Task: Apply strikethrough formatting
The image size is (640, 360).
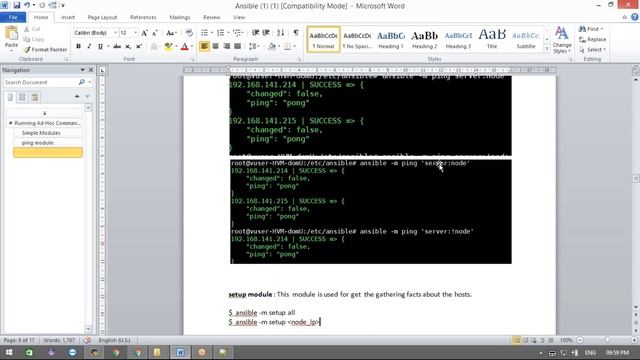Action: pyautogui.click(x=117, y=47)
